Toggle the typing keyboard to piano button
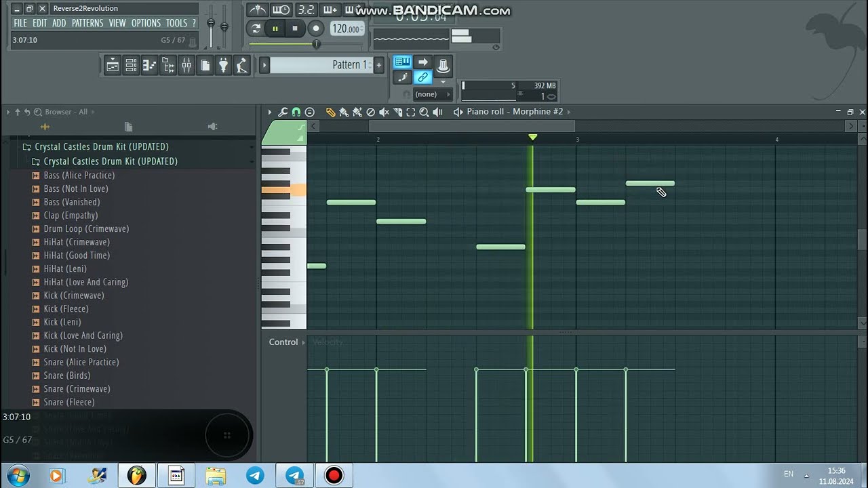868x488 pixels. 402,62
